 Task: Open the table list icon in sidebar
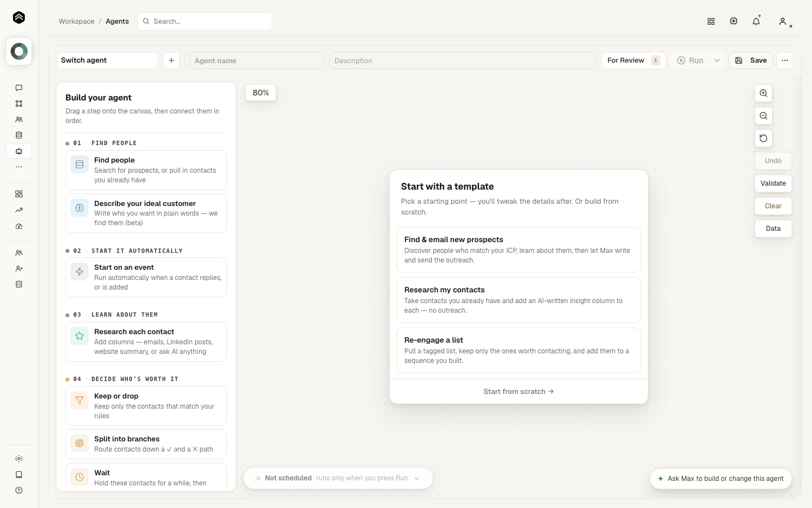[19, 284]
